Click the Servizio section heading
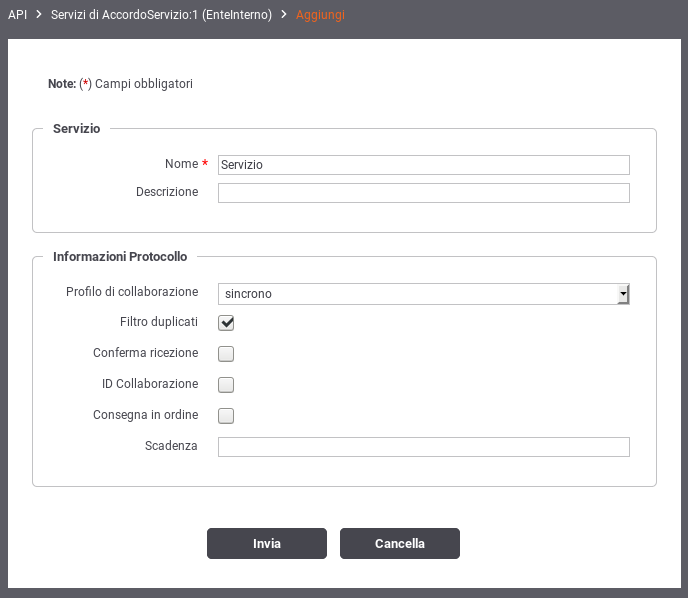The image size is (688, 598). click(x=77, y=129)
